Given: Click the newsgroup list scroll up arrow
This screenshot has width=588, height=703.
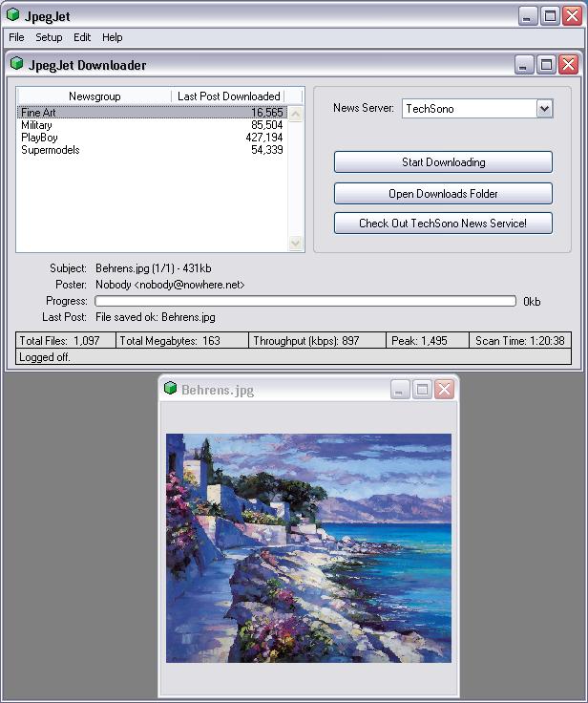Looking at the screenshot, I should 295,114.
